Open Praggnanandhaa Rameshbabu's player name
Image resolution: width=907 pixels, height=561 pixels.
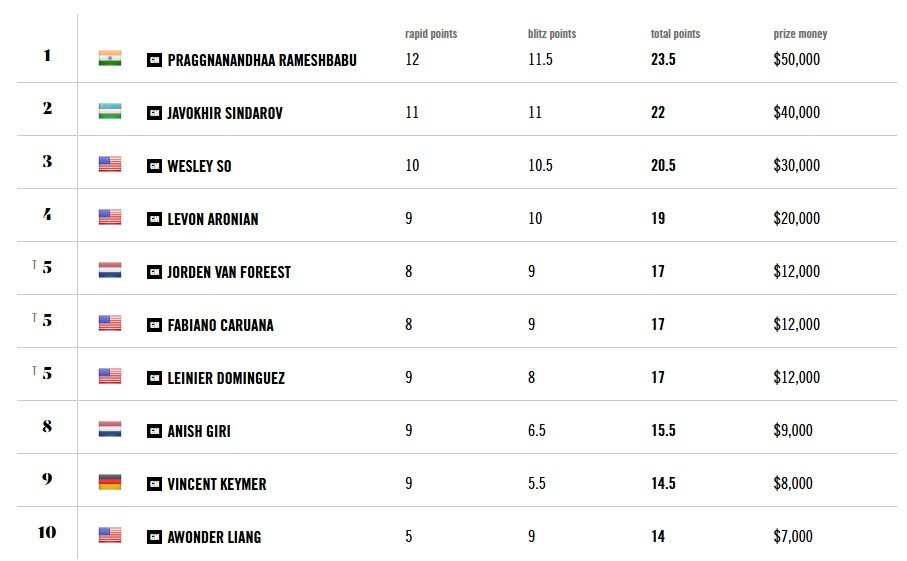pos(262,60)
